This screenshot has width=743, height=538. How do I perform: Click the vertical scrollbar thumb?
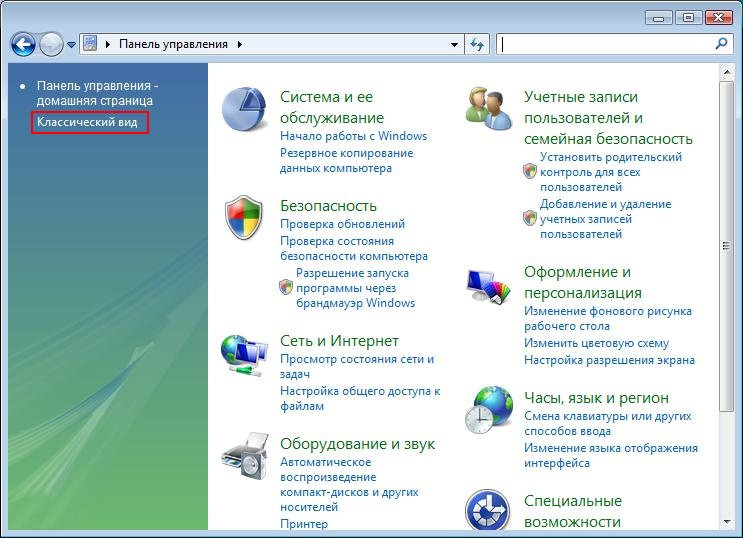(725, 246)
